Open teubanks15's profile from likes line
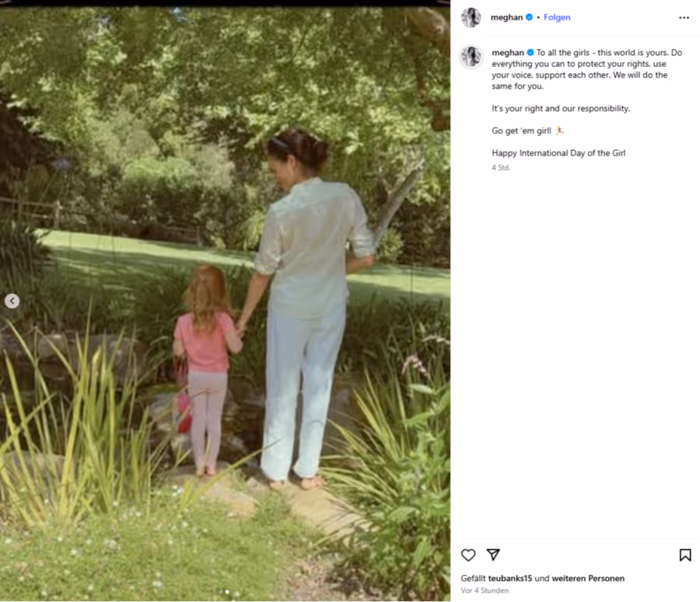 (509, 579)
